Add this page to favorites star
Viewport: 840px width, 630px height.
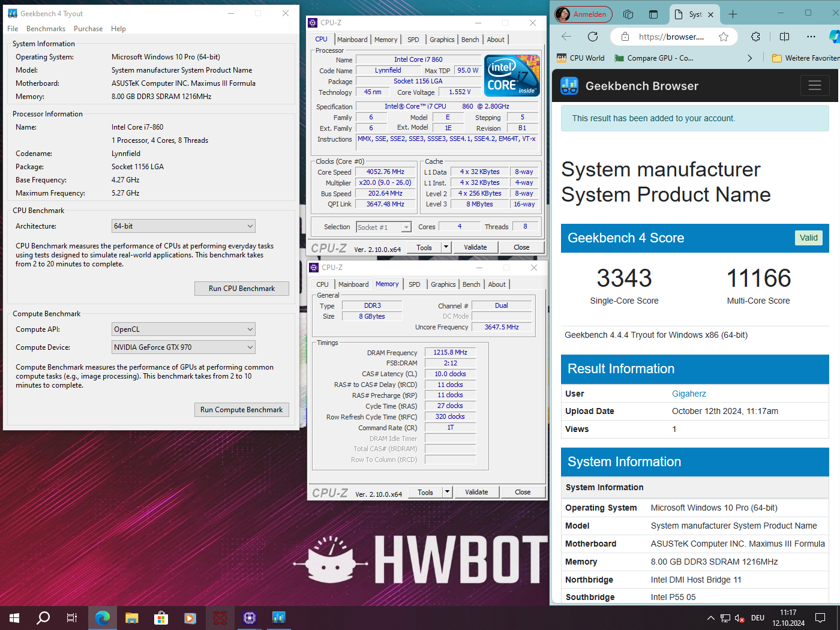pos(724,37)
